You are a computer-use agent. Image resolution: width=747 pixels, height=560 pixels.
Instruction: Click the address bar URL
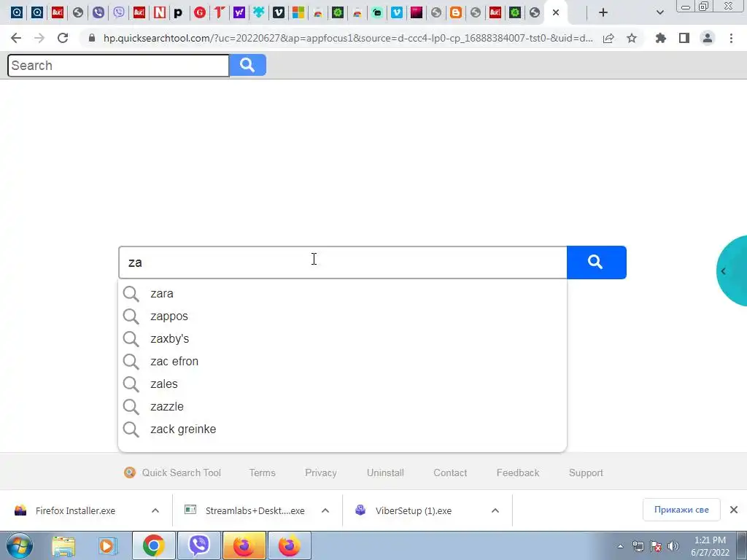(x=348, y=38)
